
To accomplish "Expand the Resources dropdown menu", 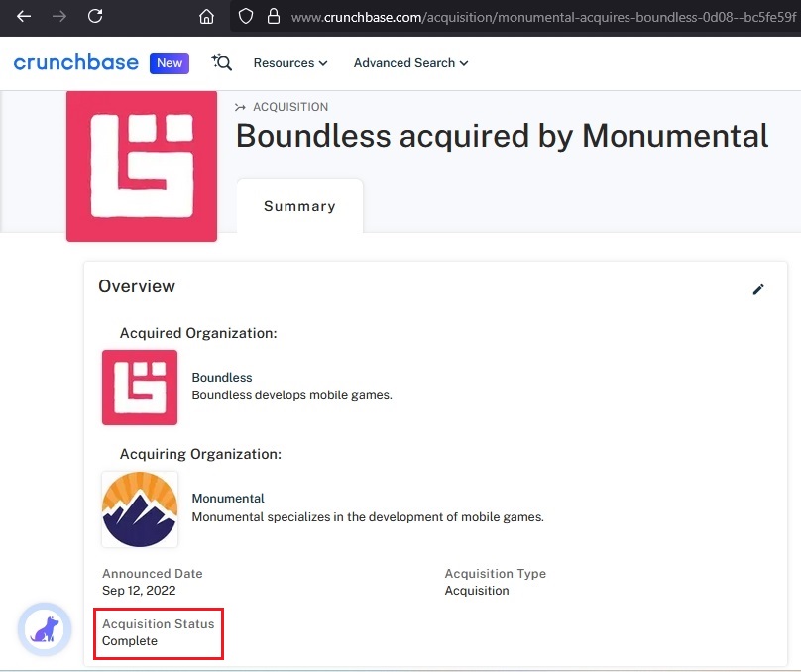I will (290, 63).
